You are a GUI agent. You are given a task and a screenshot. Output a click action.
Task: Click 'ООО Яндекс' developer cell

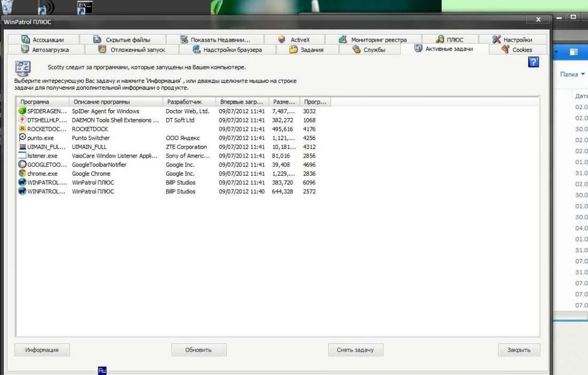pos(183,138)
